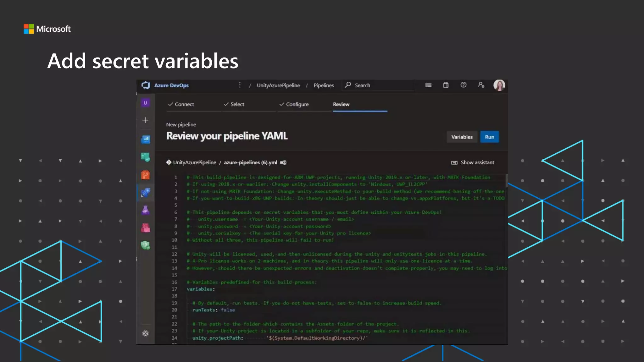
Task: Go to UnityAzurePipeline breadcrumb
Action: click(278, 85)
